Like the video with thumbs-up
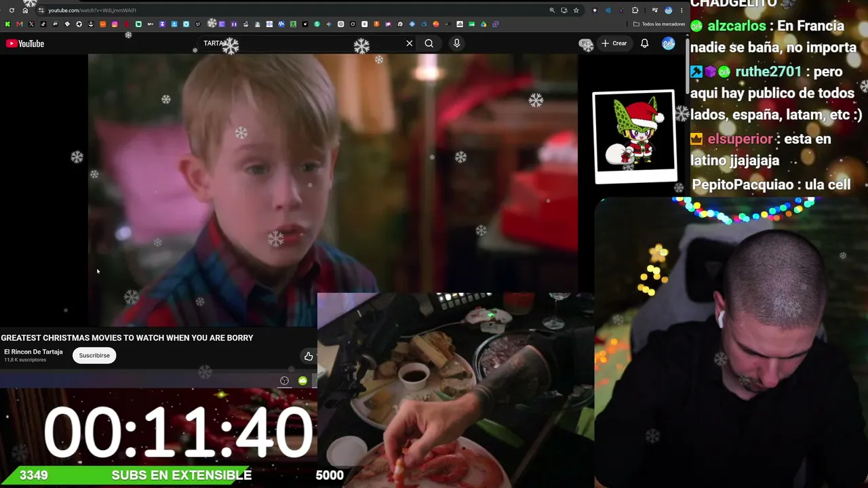Image resolution: width=868 pixels, height=488 pixels. click(x=309, y=356)
